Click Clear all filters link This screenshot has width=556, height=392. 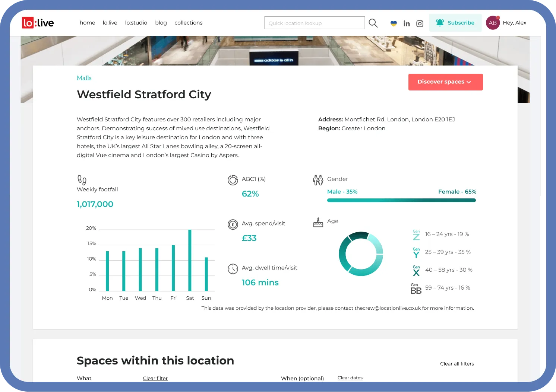457,364
